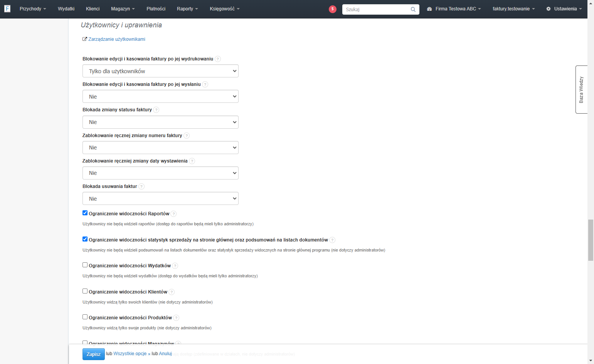Image resolution: width=594 pixels, height=364 pixels.
Task: Click the magnifier search icon
Action: coord(413,9)
